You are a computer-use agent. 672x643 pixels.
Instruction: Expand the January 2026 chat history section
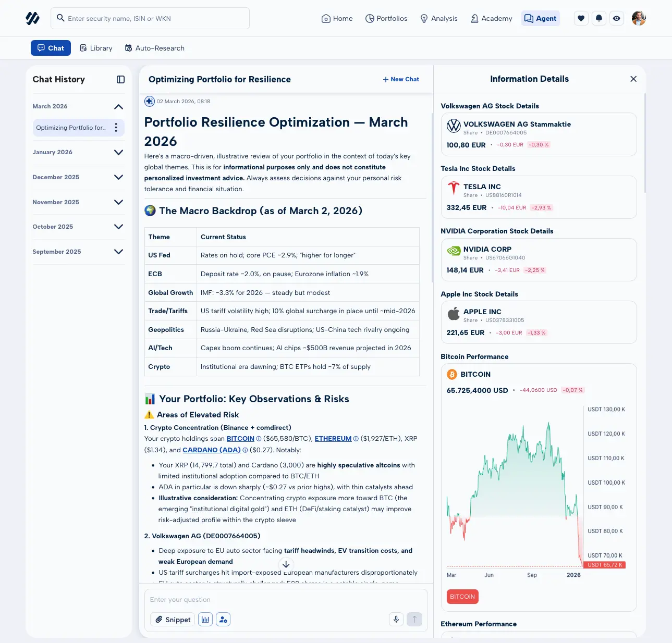pos(118,152)
